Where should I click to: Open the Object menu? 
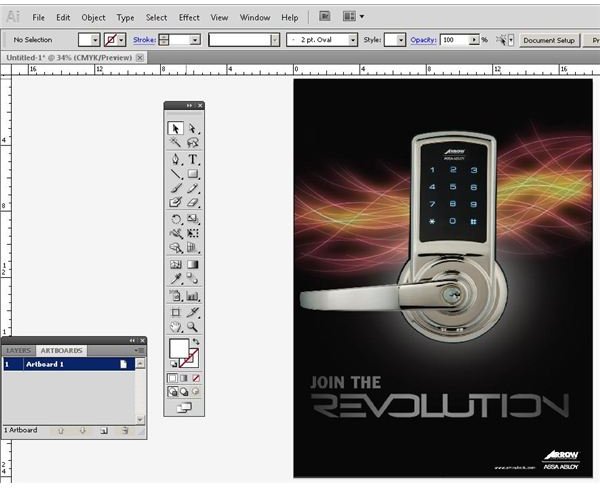point(93,18)
